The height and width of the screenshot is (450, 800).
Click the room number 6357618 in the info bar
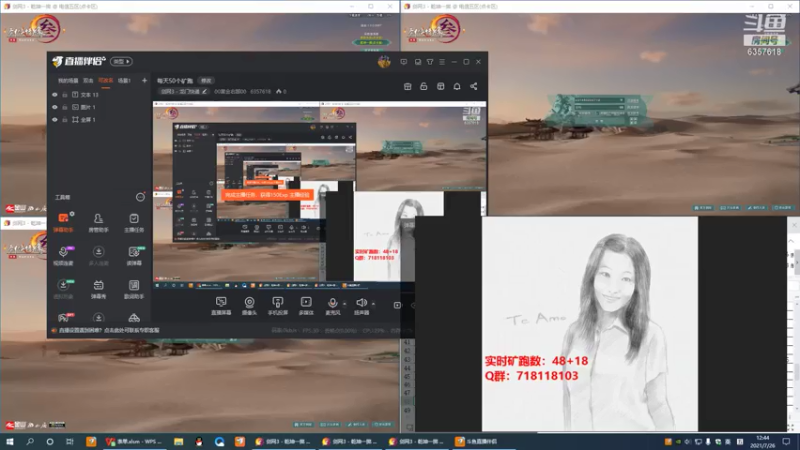[x=261, y=92]
